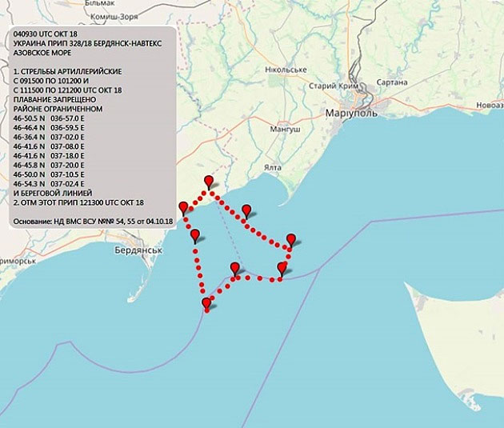Click the southernmost red pin of the polygon

click(207, 304)
